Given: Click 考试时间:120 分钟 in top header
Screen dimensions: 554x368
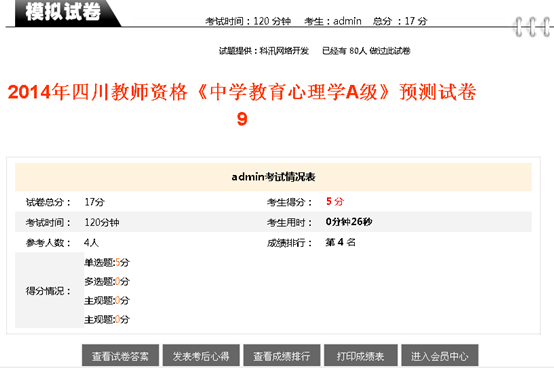Looking at the screenshot, I should coord(248,21).
